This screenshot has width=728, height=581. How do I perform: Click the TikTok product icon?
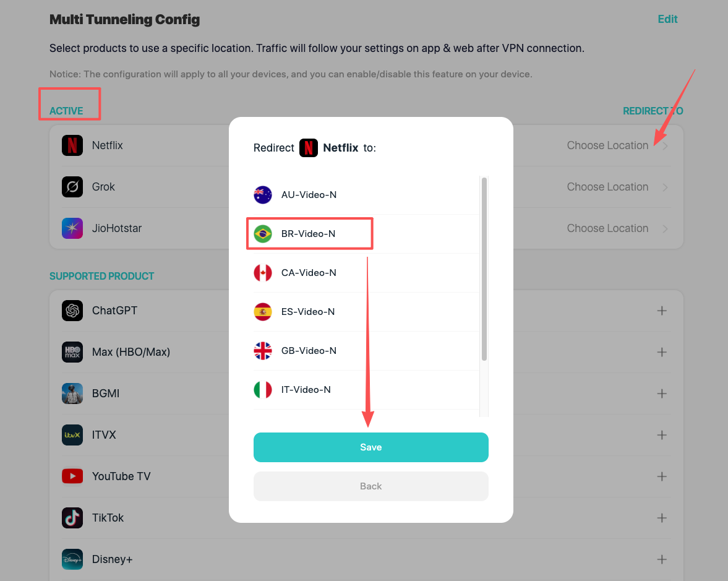(72, 517)
